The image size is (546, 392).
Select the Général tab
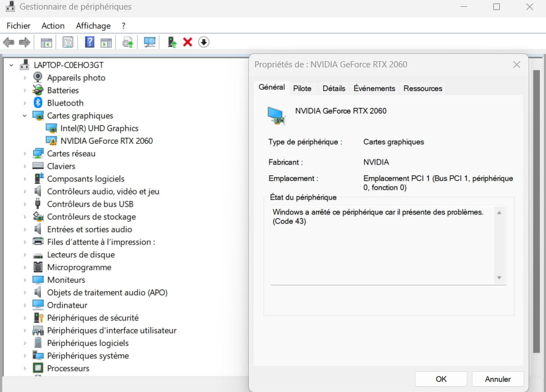point(272,87)
